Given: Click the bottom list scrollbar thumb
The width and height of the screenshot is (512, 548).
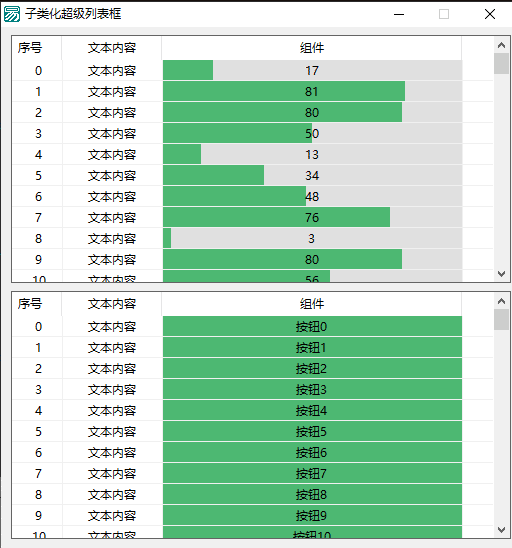Looking at the screenshot, I should click(502, 319).
